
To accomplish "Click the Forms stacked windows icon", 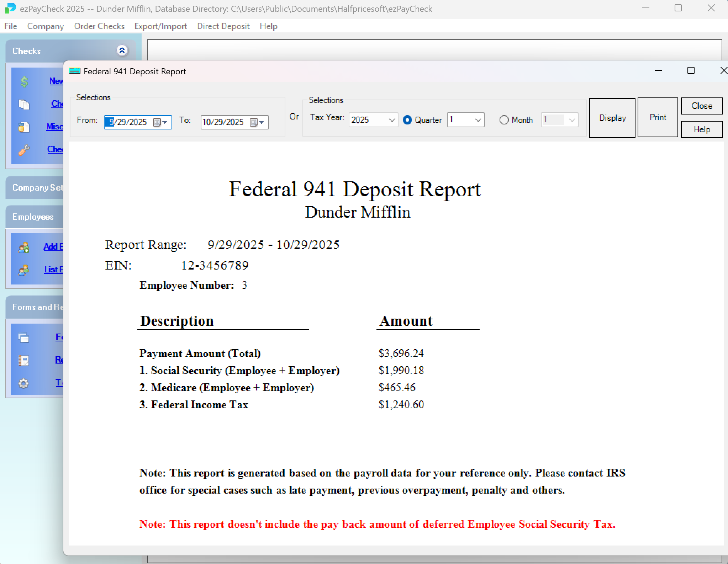I will click(x=24, y=337).
